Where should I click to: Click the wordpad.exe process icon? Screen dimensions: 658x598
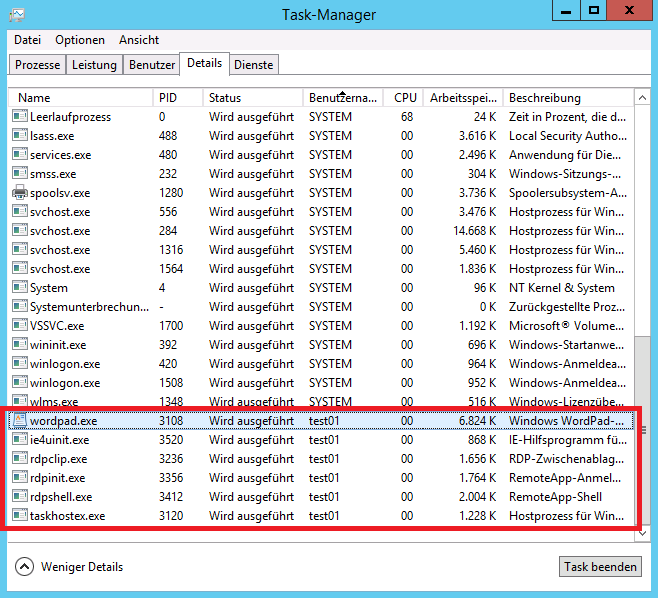(19, 421)
